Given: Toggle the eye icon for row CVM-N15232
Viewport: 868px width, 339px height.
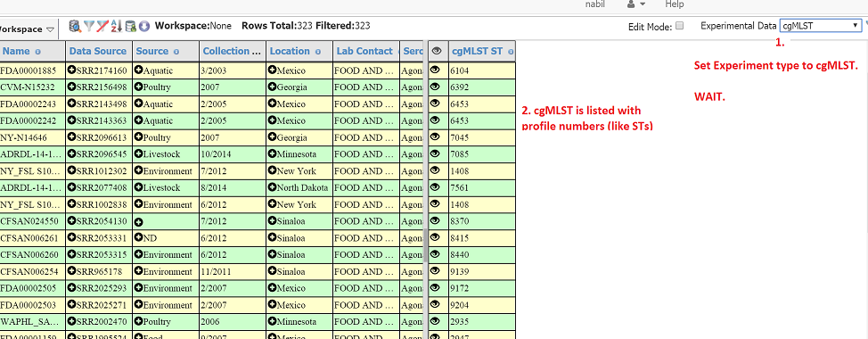Looking at the screenshot, I should [435, 87].
